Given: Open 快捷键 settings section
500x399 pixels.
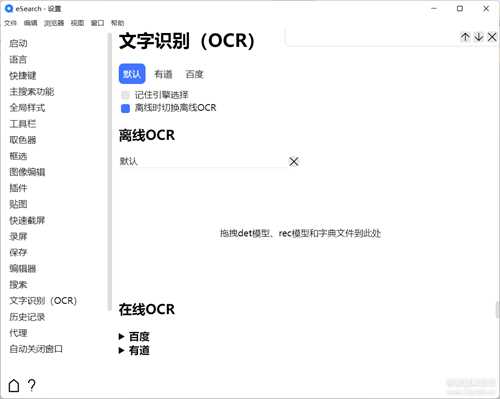Looking at the screenshot, I should [x=23, y=76].
